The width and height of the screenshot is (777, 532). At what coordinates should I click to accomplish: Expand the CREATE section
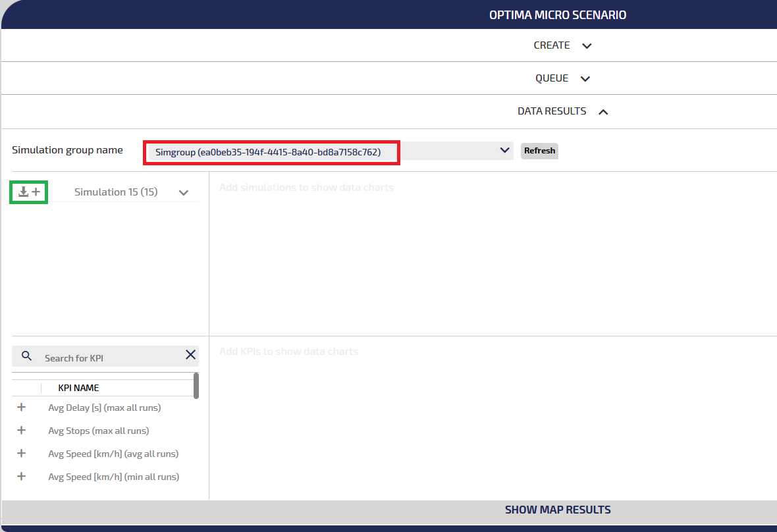pyautogui.click(x=587, y=46)
